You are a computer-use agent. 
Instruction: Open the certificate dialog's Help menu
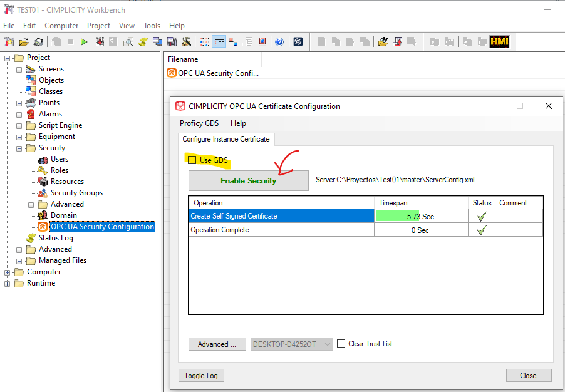coord(238,123)
